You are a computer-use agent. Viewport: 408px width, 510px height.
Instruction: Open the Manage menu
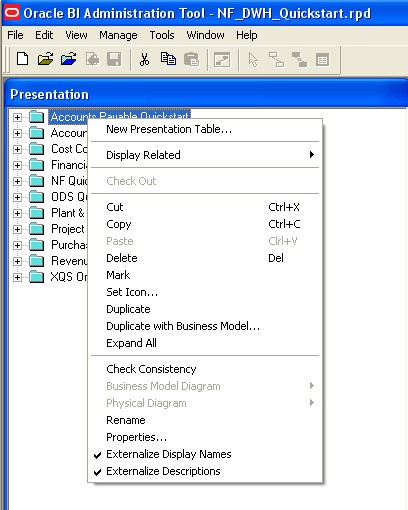(x=118, y=35)
